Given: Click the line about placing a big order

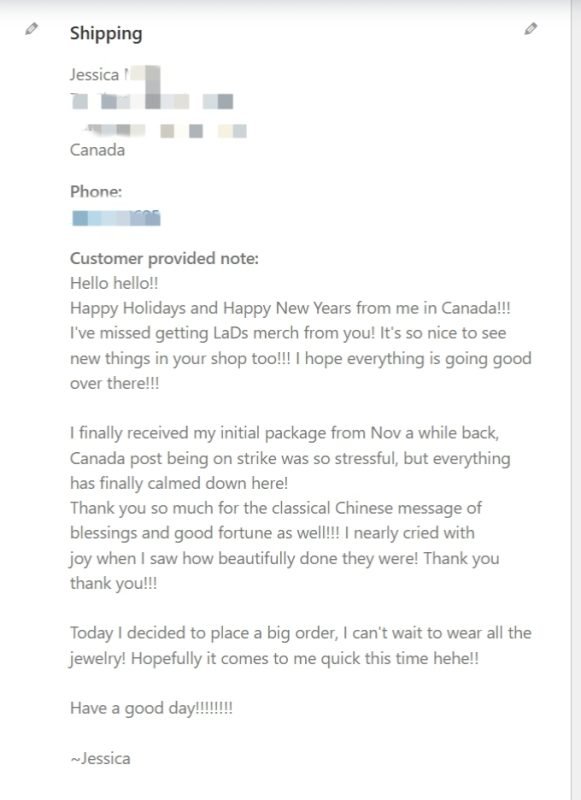Looking at the screenshot, I should 301,633.
